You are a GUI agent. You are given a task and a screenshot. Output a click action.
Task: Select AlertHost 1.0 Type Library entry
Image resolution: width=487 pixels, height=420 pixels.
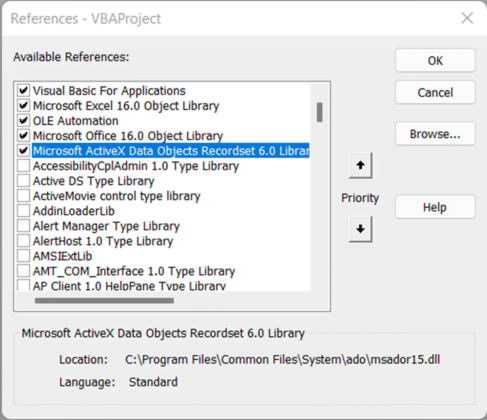103,241
